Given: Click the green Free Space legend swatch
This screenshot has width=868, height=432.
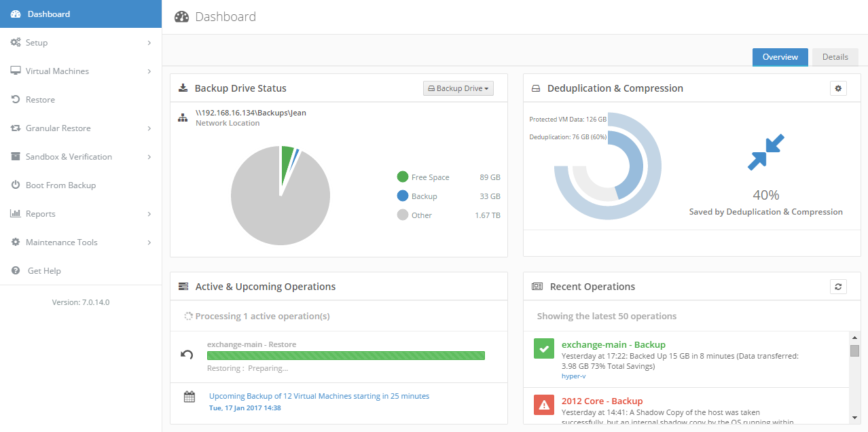Looking at the screenshot, I should [403, 177].
